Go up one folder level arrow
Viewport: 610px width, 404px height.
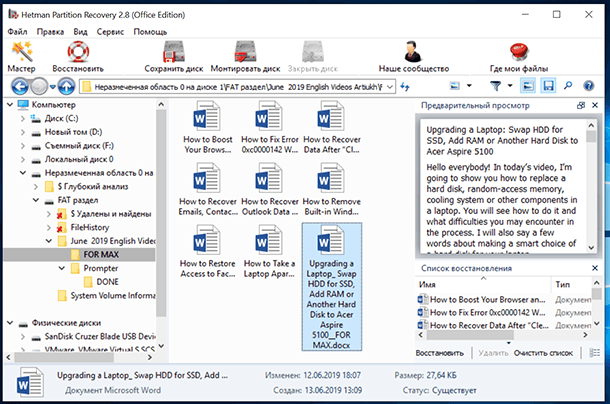67,86
